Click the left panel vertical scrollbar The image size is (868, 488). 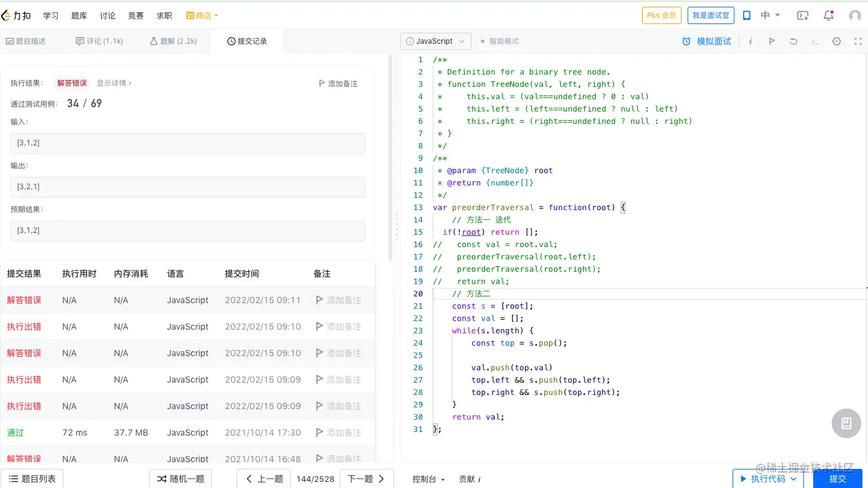tap(390, 157)
